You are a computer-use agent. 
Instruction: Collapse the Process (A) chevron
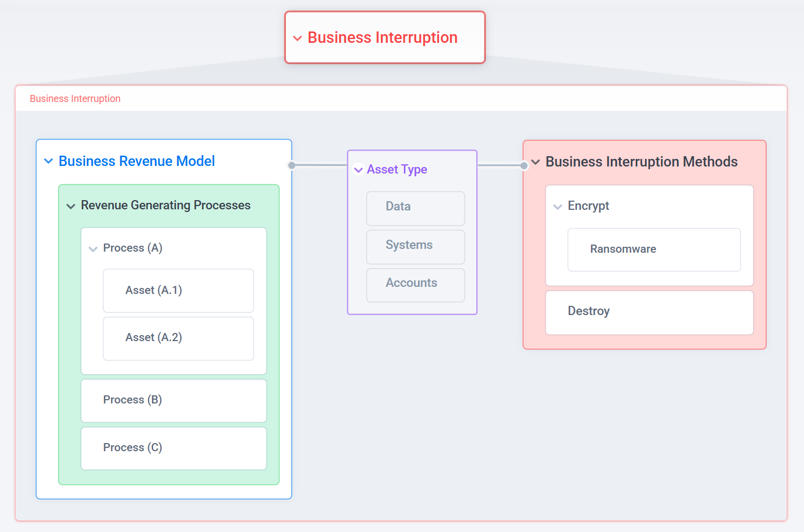[93, 249]
